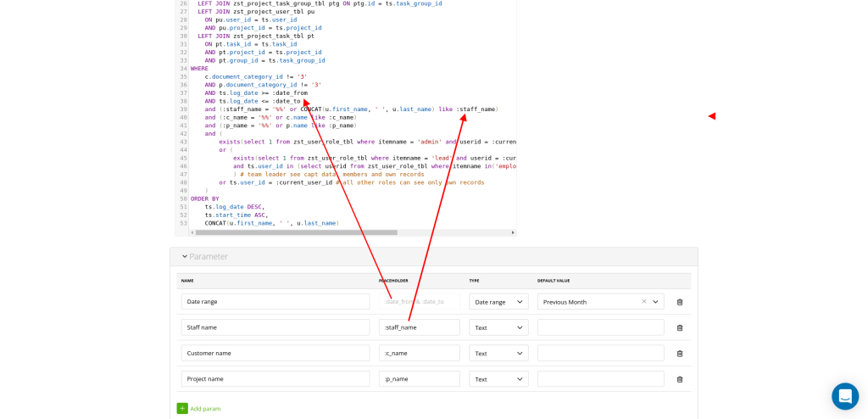
Task: Edit the Customer name name field
Action: tap(275, 353)
